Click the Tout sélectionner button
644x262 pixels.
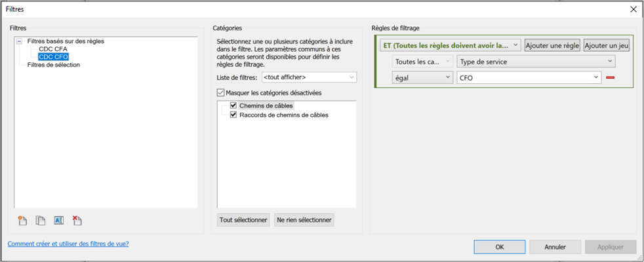click(x=243, y=220)
